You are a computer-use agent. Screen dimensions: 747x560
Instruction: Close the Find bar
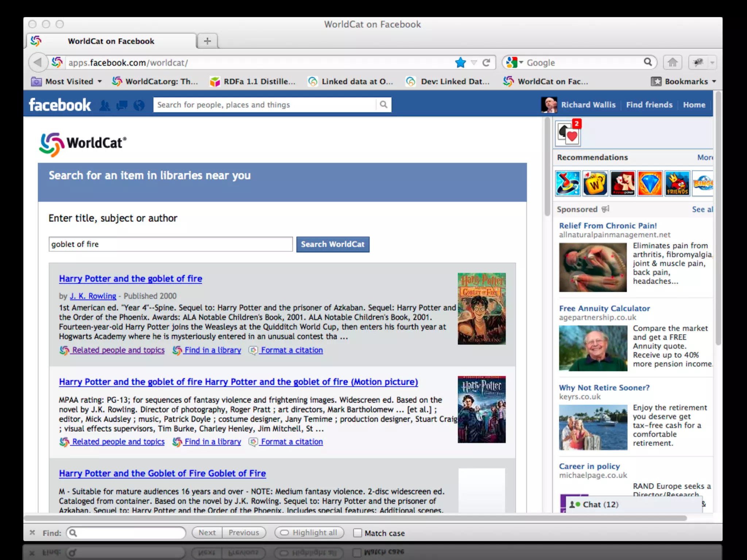point(32,533)
